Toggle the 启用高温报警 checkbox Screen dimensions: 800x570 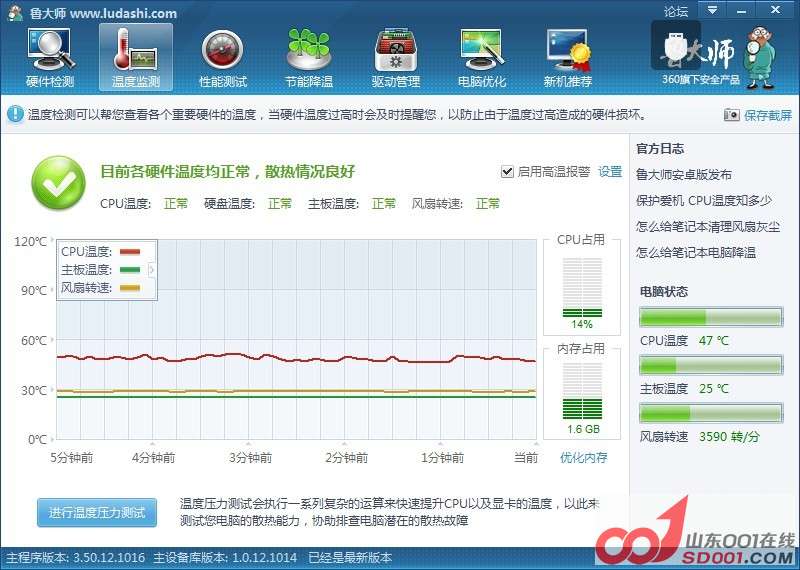507,171
